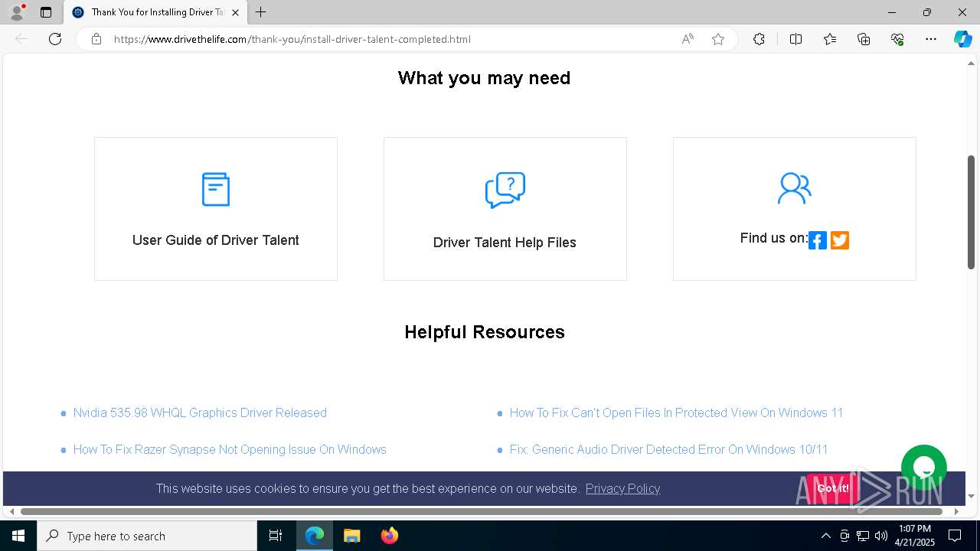Open the live chat bubble
980x551 pixels.
click(924, 468)
